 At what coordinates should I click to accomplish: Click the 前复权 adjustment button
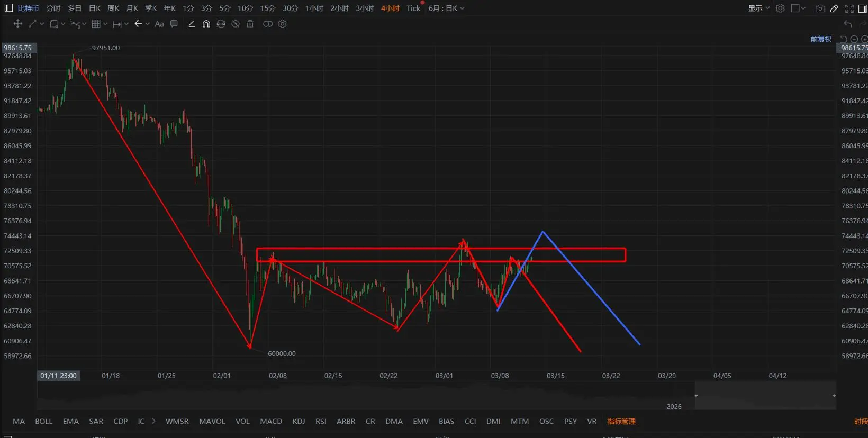[x=821, y=39]
